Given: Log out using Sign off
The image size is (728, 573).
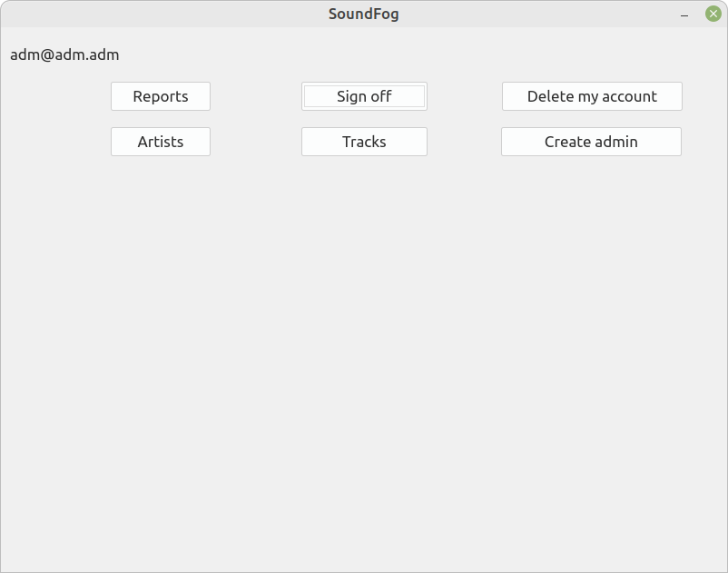Looking at the screenshot, I should tap(365, 96).
